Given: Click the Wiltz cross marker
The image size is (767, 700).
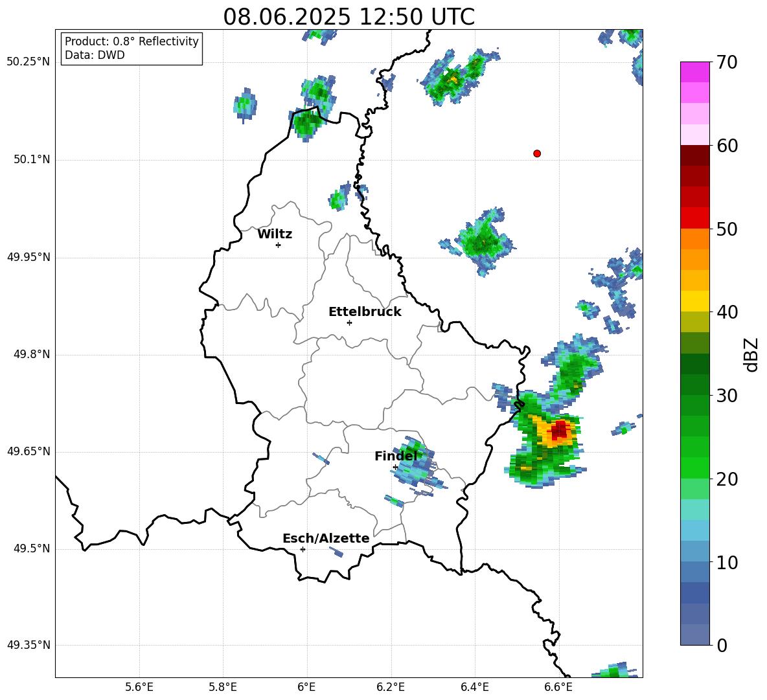Looking at the screenshot, I should click(x=279, y=245).
